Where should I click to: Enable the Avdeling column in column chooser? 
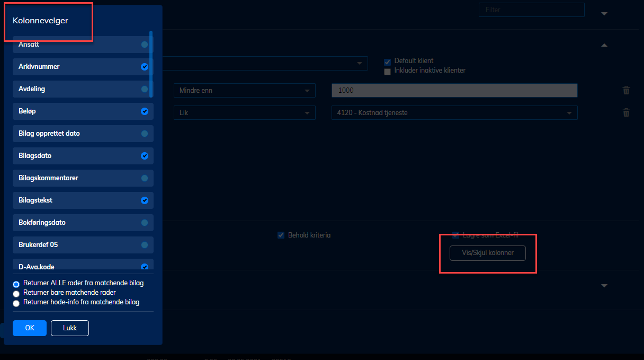click(144, 89)
